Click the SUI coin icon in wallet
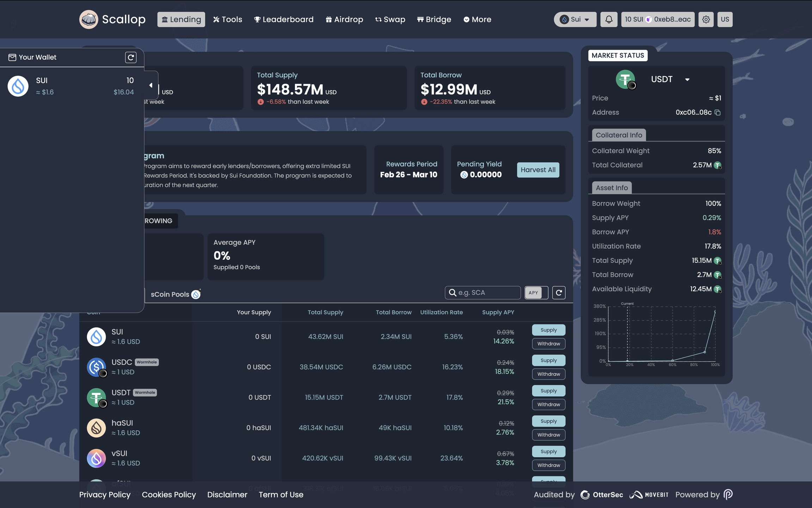Image resolution: width=812 pixels, height=508 pixels. [18, 86]
